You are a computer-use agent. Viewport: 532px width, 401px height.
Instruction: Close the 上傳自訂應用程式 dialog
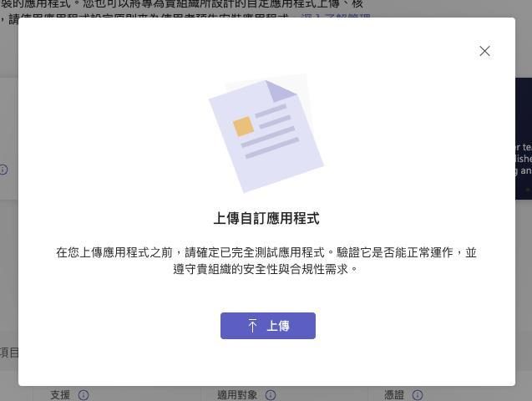484,51
